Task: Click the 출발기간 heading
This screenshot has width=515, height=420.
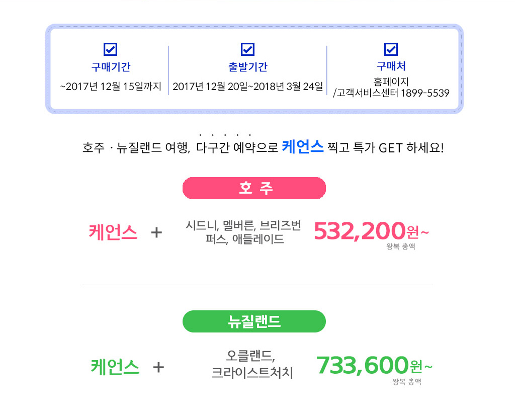Action: pos(248,67)
